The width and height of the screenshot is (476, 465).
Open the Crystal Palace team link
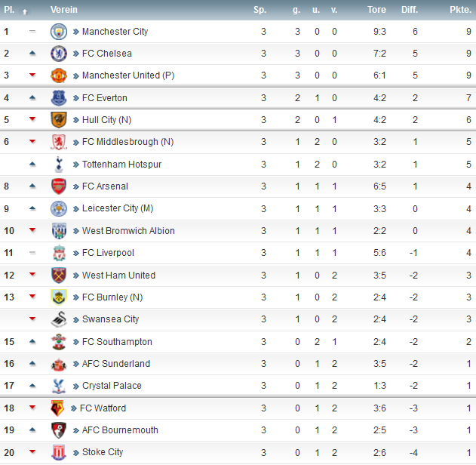[x=112, y=386]
